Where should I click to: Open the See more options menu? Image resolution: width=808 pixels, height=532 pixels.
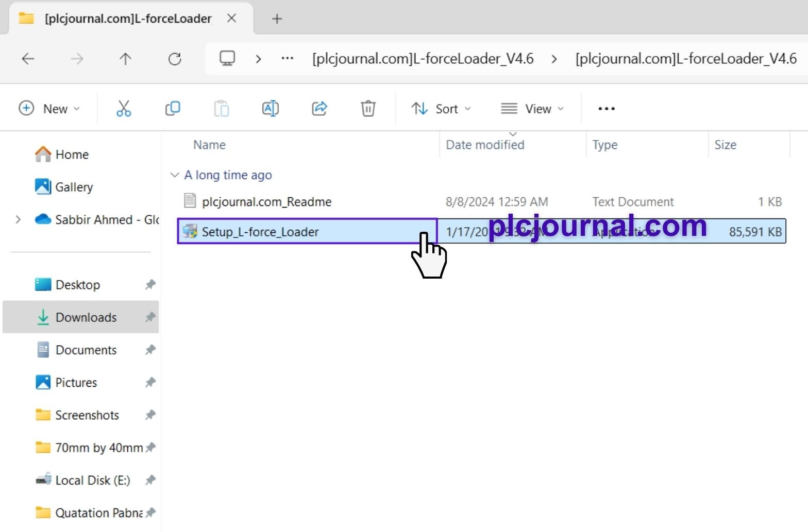click(607, 108)
